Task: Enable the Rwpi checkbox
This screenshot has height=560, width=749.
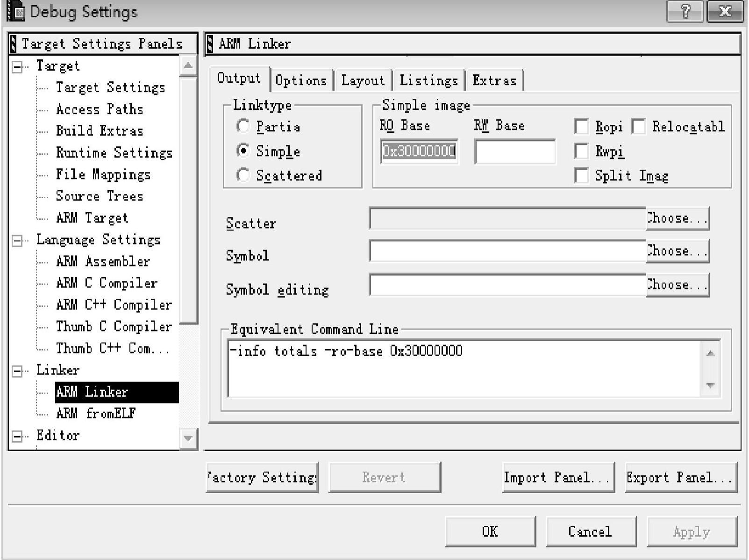Action: [x=581, y=151]
